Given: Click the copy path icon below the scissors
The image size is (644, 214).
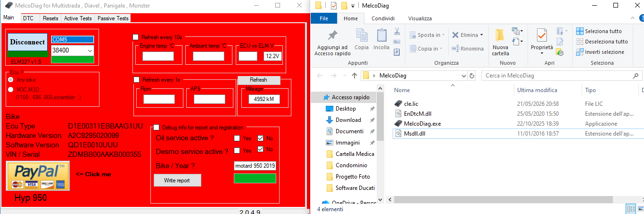Looking at the screenshot, I should click(396, 42).
